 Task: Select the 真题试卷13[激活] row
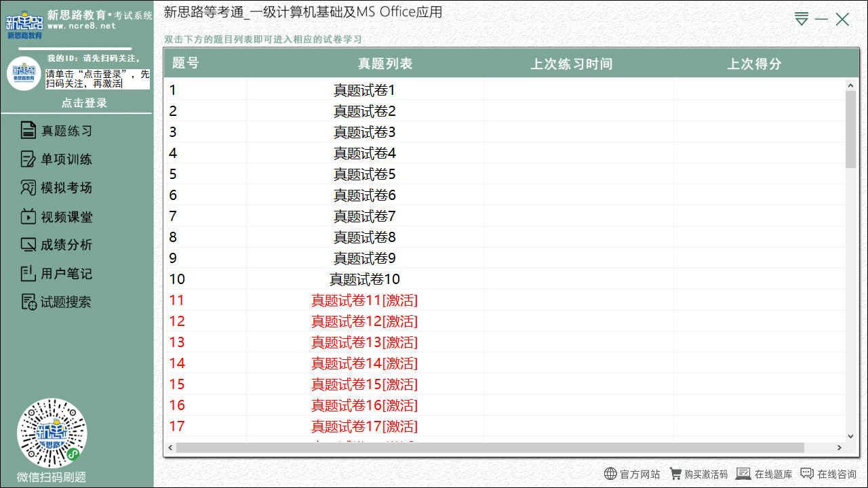(x=505, y=342)
